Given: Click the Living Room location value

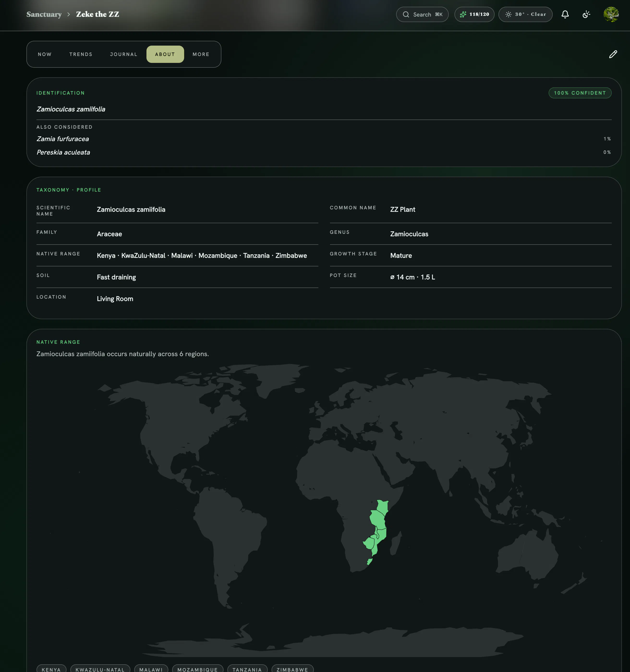Looking at the screenshot, I should click(115, 299).
